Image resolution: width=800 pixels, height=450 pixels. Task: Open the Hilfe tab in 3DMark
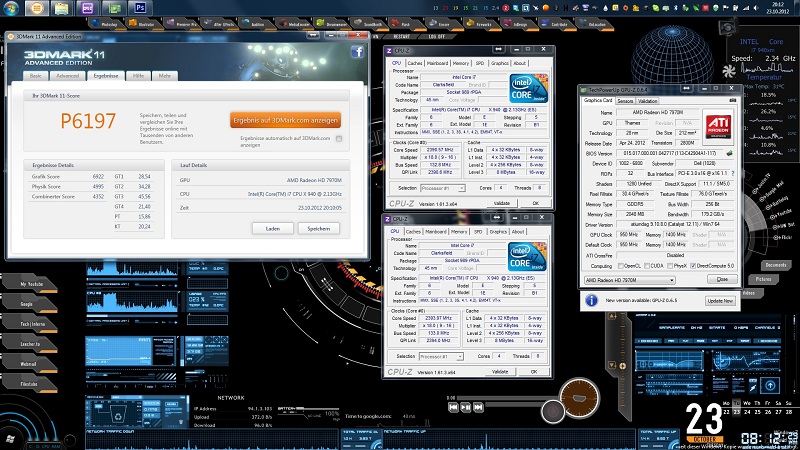pos(138,76)
